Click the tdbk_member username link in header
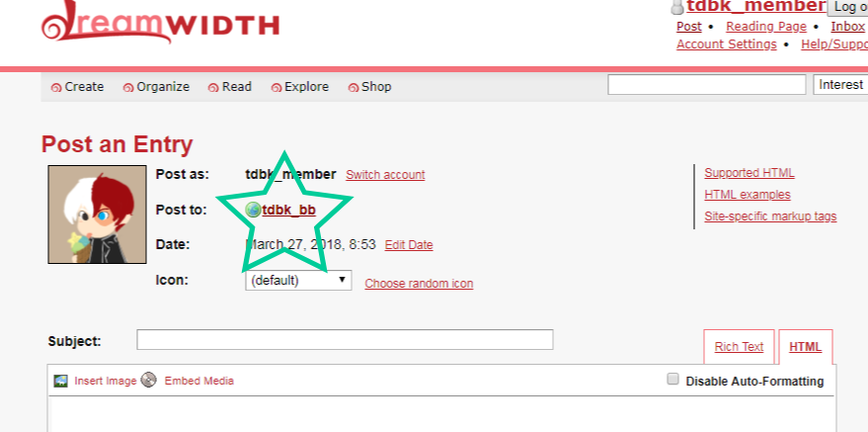Viewport: 868px width, 432px height. [756, 6]
